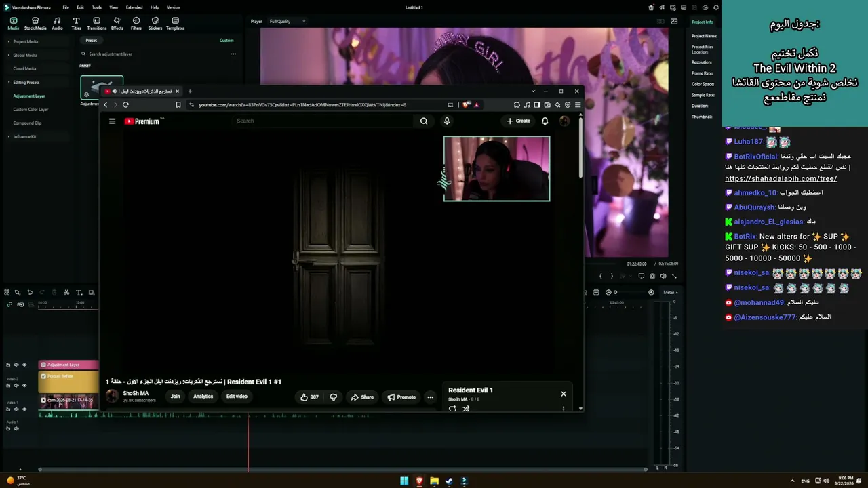Expand the Influence Kit section

(x=9, y=136)
